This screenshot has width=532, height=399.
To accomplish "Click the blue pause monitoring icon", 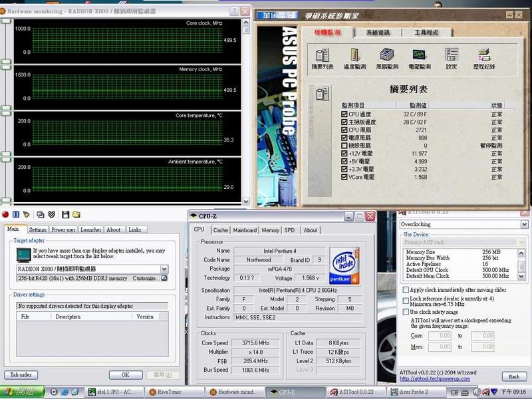I will coord(16,214).
